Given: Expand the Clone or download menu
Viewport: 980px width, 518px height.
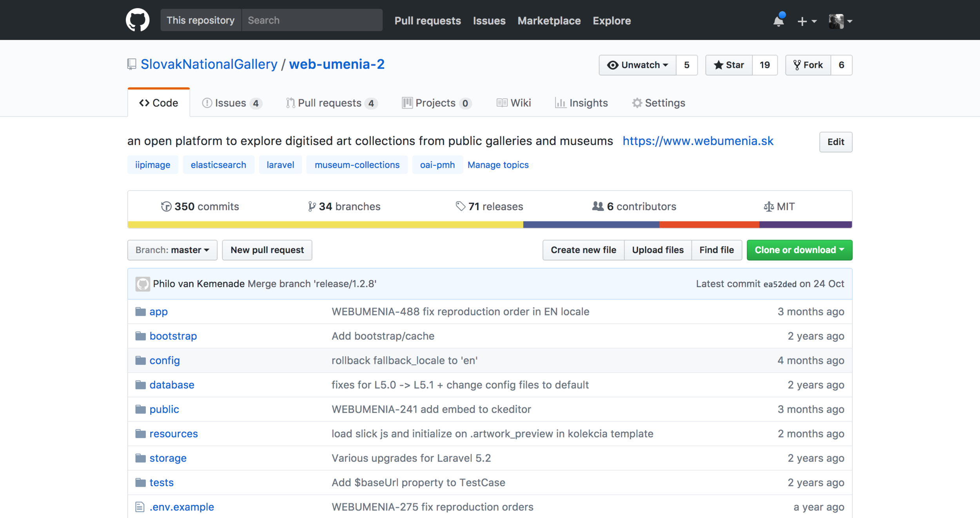Looking at the screenshot, I should (799, 250).
